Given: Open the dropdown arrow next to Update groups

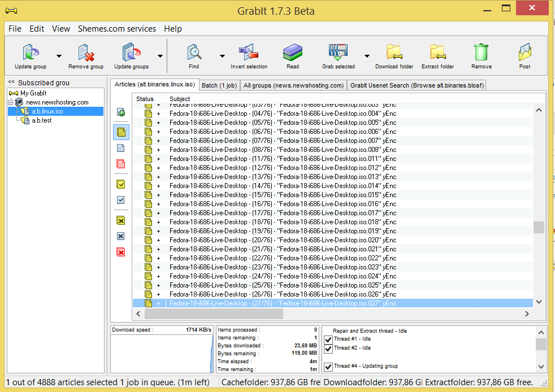Looking at the screenshot, I should tap(160, 56).
